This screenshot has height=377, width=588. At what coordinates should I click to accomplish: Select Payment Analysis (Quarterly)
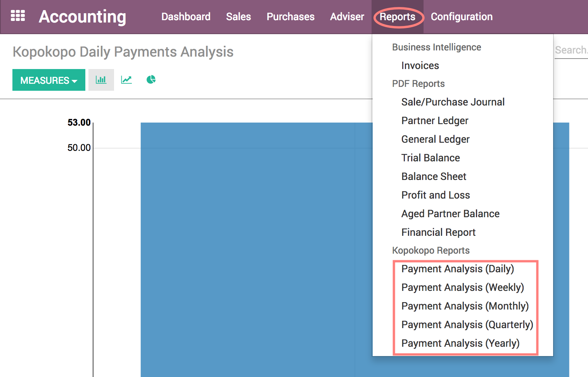tap(467, 325)
